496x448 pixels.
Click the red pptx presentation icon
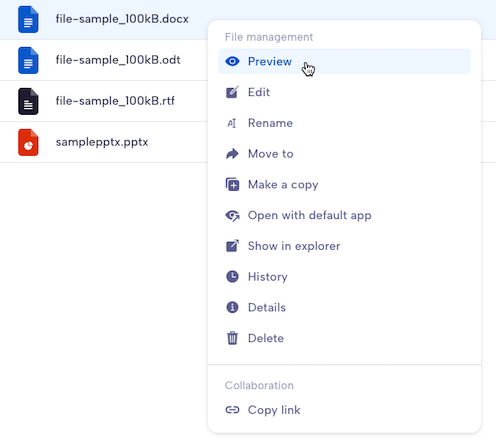click(28, 142)
